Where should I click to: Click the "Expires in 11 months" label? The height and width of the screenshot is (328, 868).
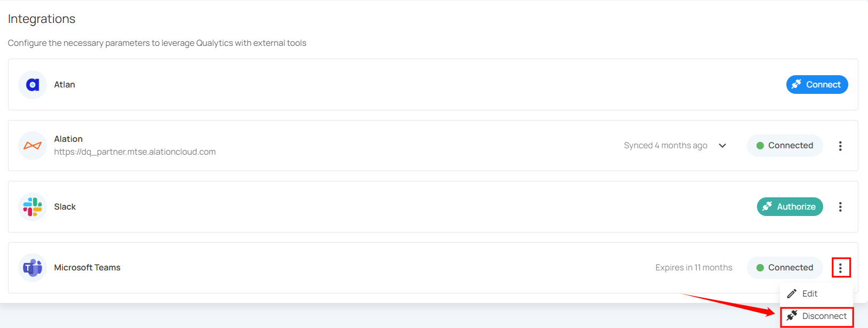[693, 268]
